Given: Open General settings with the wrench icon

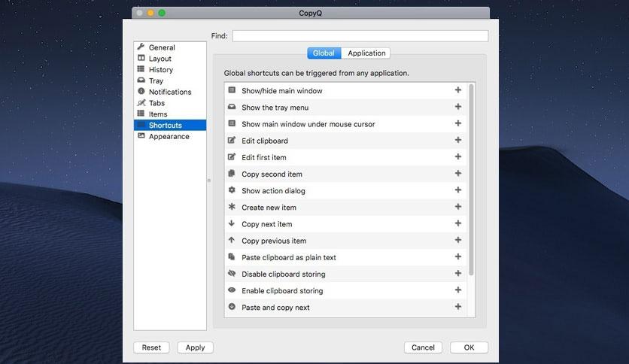Looking at the screenshot, I should click(x=141, y=47).
